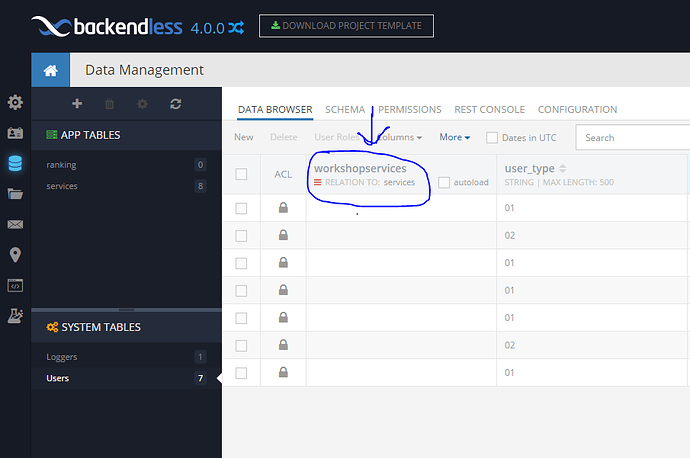The width and height of the screenshot is (690, 458).
Task: Sort by user_type column arrows
Action: [x=562, y=169]
